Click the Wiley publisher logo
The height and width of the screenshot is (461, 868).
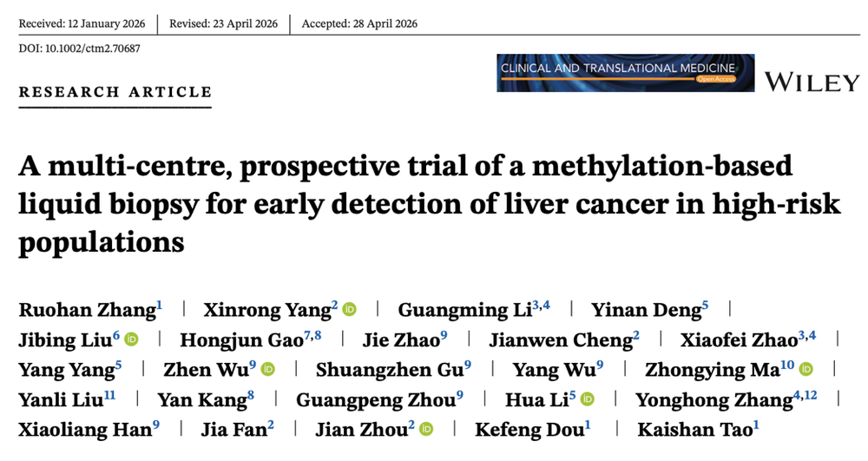tap(812, 82)
